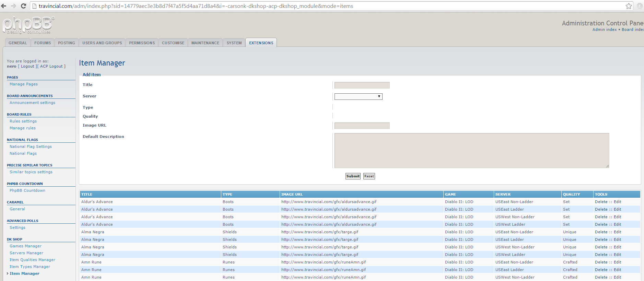The height and width of the screenshot is (281, 644).
Task: Submit the Add item form
Action: (x=353, y=176)
